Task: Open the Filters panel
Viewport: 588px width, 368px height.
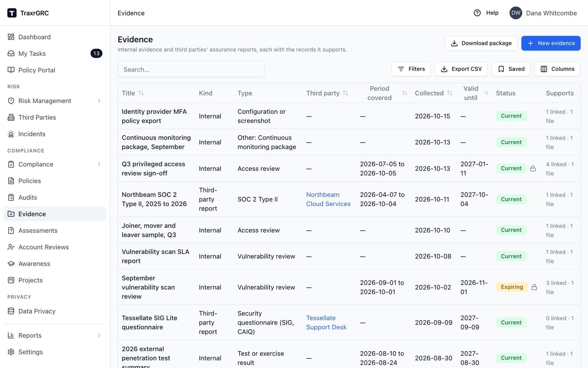Action: point(411,69)
